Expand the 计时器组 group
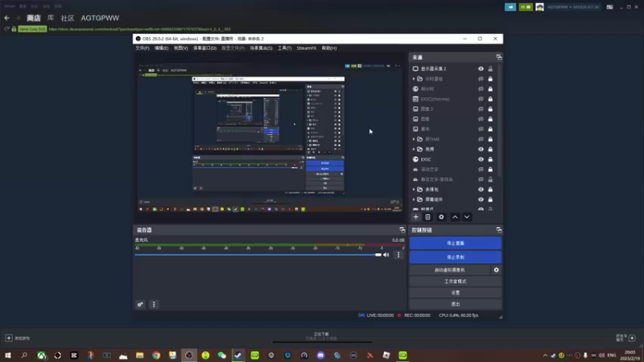The image size is (644, 362). click(414, 79)
